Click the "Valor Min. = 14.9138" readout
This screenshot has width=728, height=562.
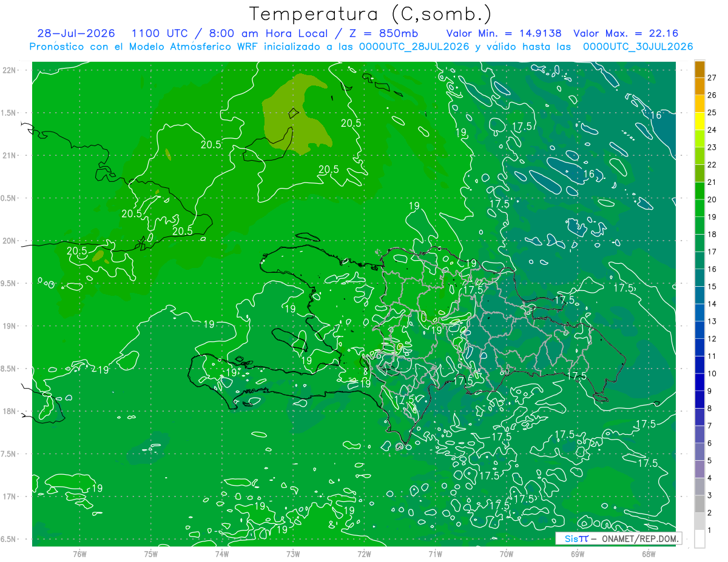(x=504, y=33)
